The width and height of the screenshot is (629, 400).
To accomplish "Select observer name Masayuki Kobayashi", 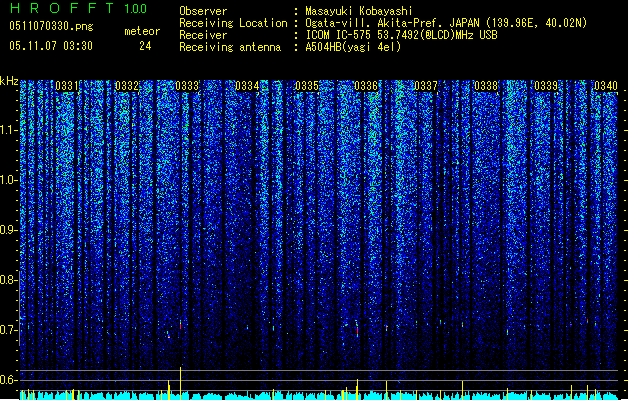I will point(359,11).
